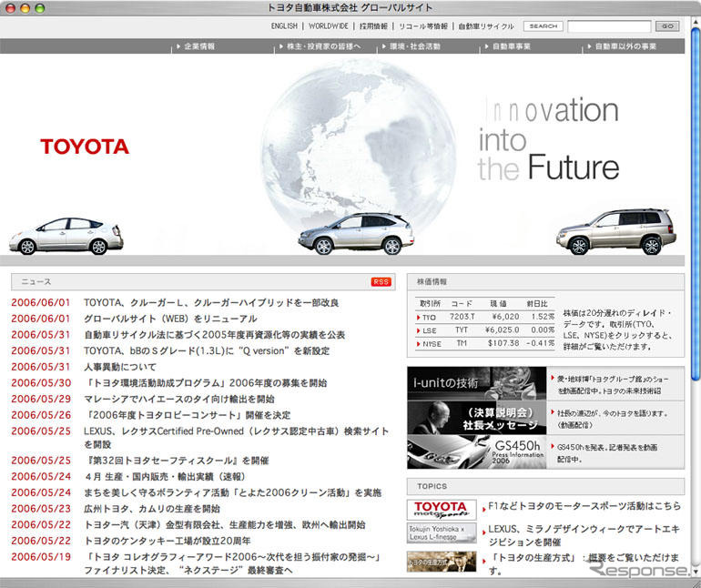This screenshot has width=701, height=588.
Task: Open the 人事異動について news item
Action: click(120, 367)
